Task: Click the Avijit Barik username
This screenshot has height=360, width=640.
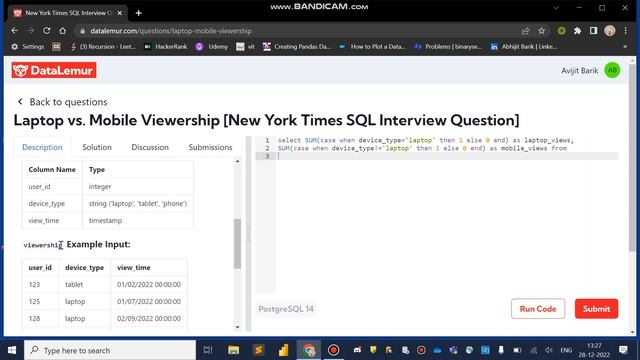Action: tap(579, 71)
